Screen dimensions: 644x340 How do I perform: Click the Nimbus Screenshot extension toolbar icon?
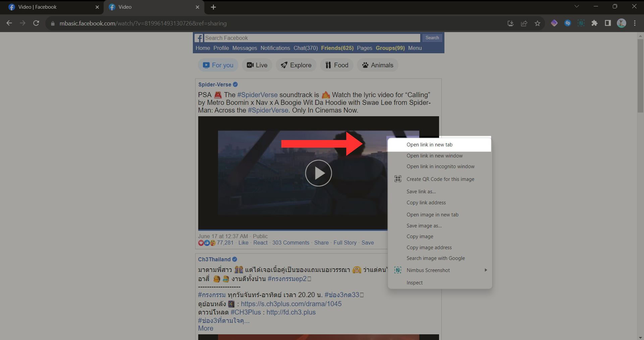(581, 23)
